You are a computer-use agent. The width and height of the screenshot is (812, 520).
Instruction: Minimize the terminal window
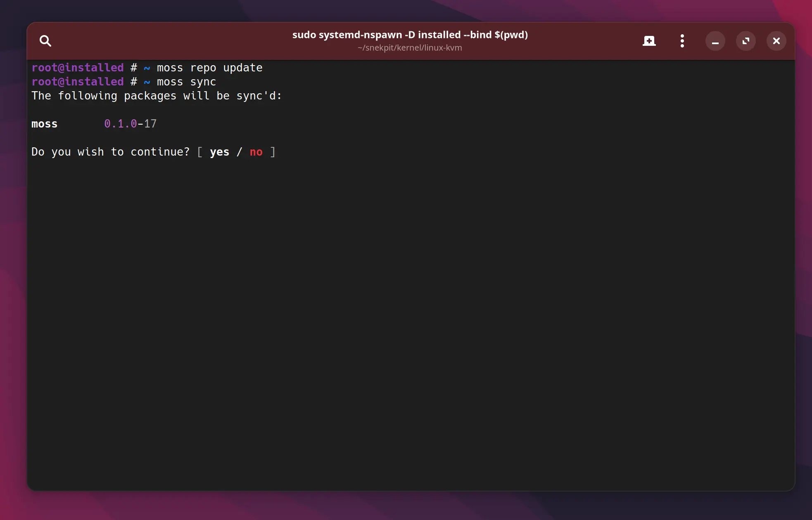tap(715, 41)
